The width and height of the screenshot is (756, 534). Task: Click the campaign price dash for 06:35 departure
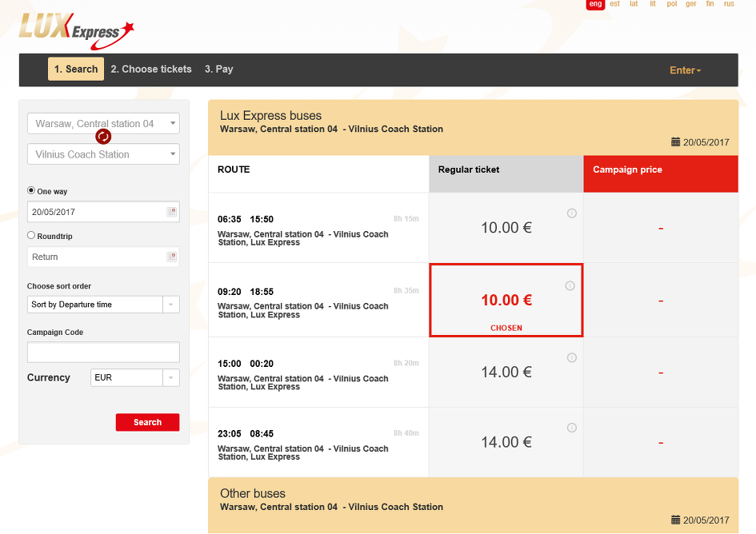(x=661, y=229)
